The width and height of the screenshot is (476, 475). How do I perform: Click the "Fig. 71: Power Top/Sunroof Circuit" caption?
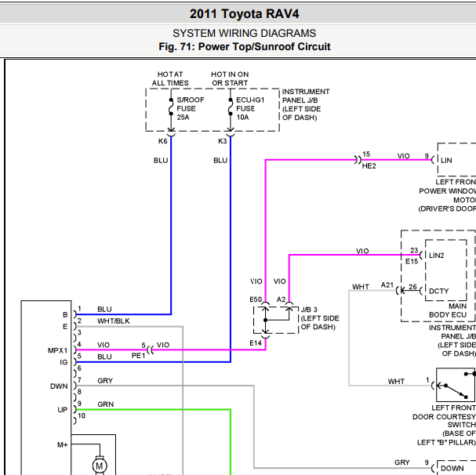coord(245,46)
